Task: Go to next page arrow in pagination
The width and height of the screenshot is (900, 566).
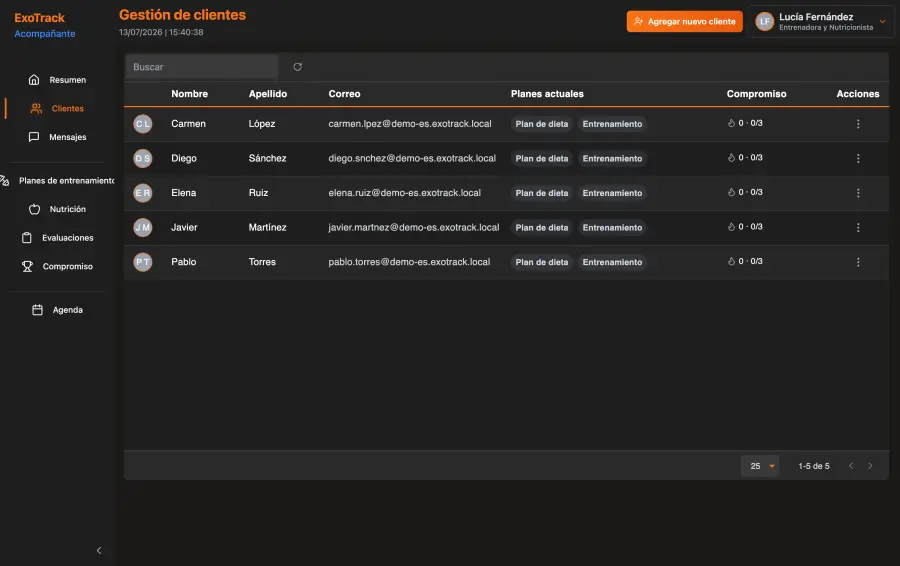Action: click(x=870, y=466)
